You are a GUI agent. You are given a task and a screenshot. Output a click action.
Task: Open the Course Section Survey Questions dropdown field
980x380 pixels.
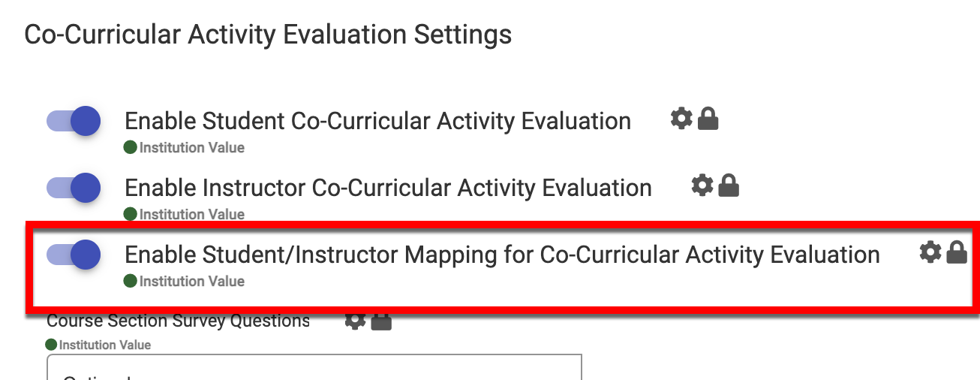(314, 368)
